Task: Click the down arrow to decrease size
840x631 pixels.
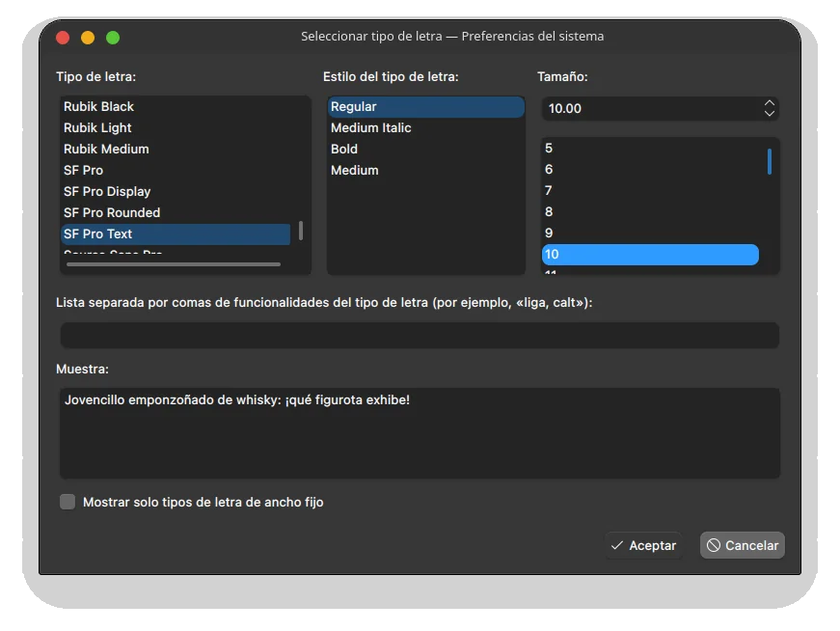Action: click(x=769, y=114)
